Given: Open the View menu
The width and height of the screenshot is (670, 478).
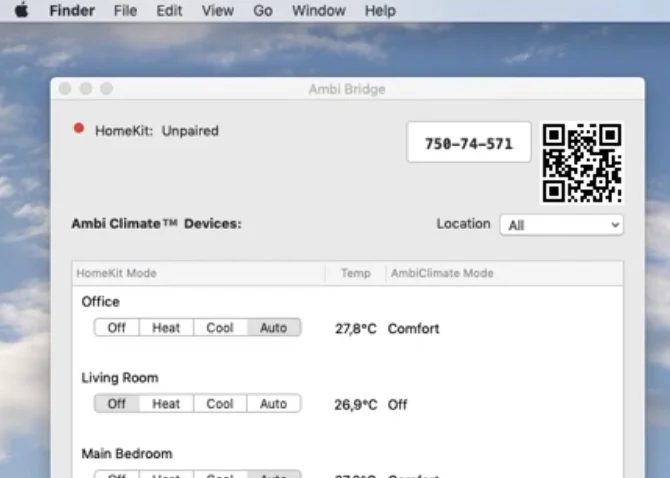Looking at the screenshot, I should point(218,11).
